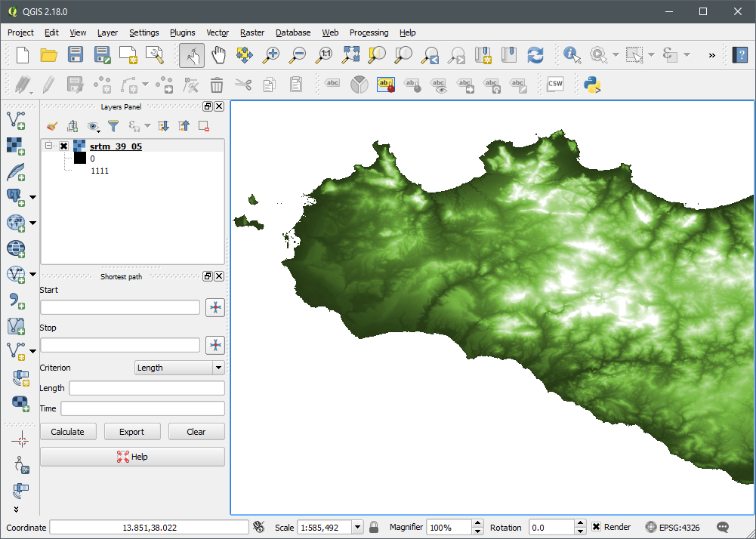
Task: Activate the Identify Features tool
Action: pyautogui.click(x=572, y=55)
